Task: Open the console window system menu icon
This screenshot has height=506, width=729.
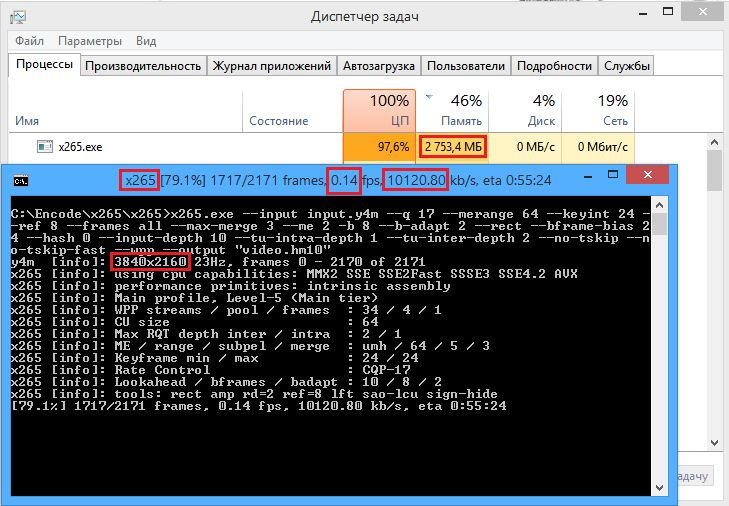Action: point(21,180)
